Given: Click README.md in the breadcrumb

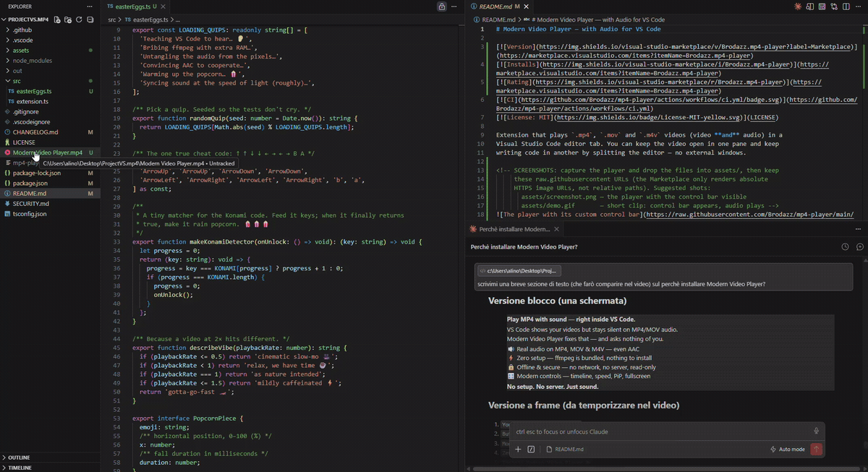Looking at the screenshot, I should tap(498, 20).
